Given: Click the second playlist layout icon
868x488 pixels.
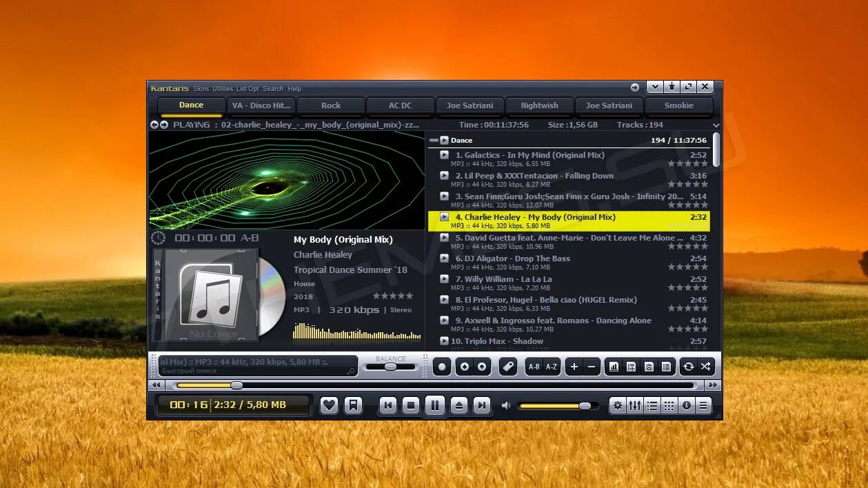Looking at the screenshot, I should point(631,367).
